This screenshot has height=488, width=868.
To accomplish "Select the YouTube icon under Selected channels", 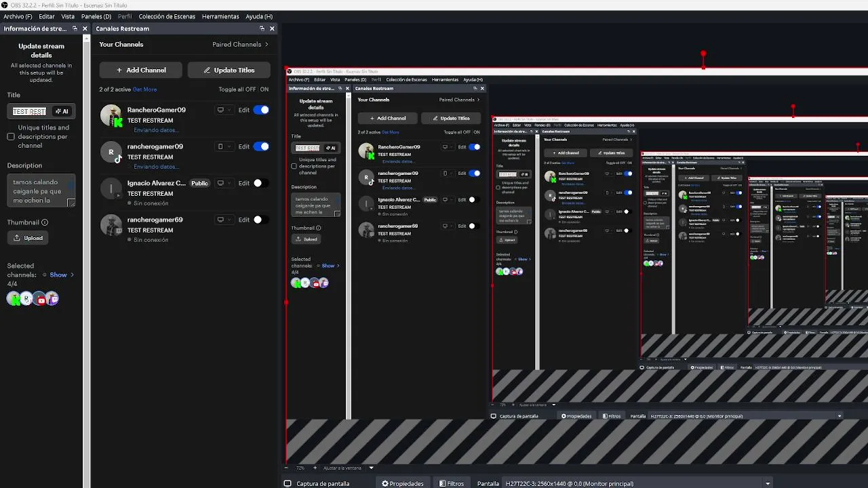I will 40,298.
